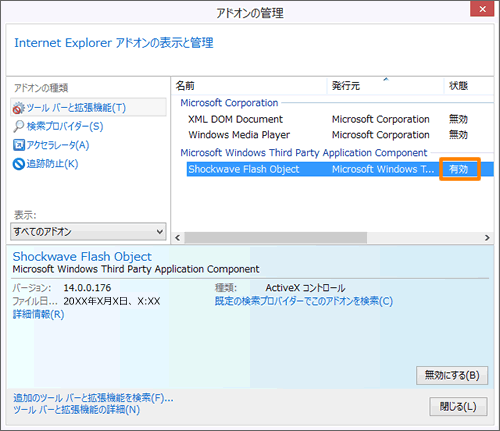500x431 pixels.
Task: Click the accelerators icon
Action: pos(19,145)
